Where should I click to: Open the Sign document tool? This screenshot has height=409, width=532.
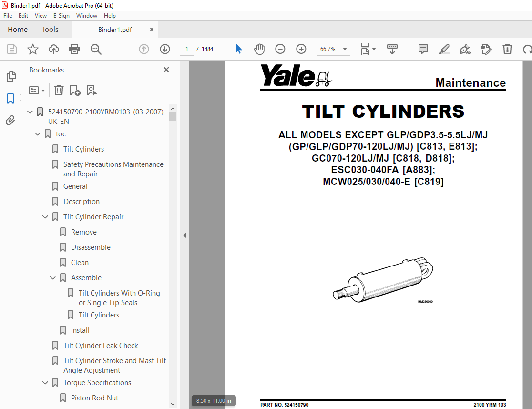coord(465,49)
